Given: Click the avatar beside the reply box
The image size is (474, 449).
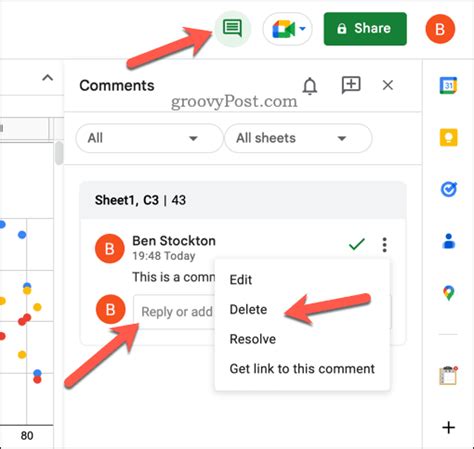Looking at the screenshot, I should click(111, 310).
